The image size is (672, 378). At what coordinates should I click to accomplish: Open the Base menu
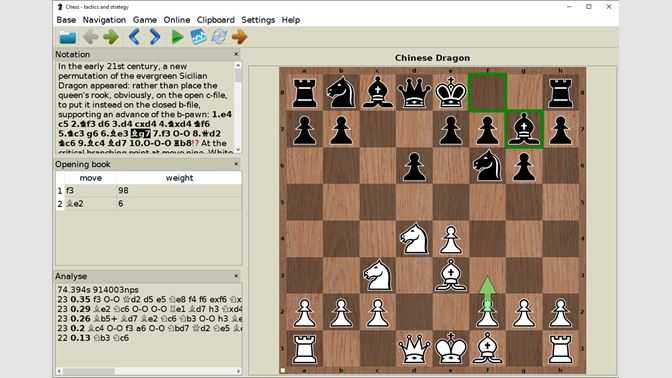point(66,20)
